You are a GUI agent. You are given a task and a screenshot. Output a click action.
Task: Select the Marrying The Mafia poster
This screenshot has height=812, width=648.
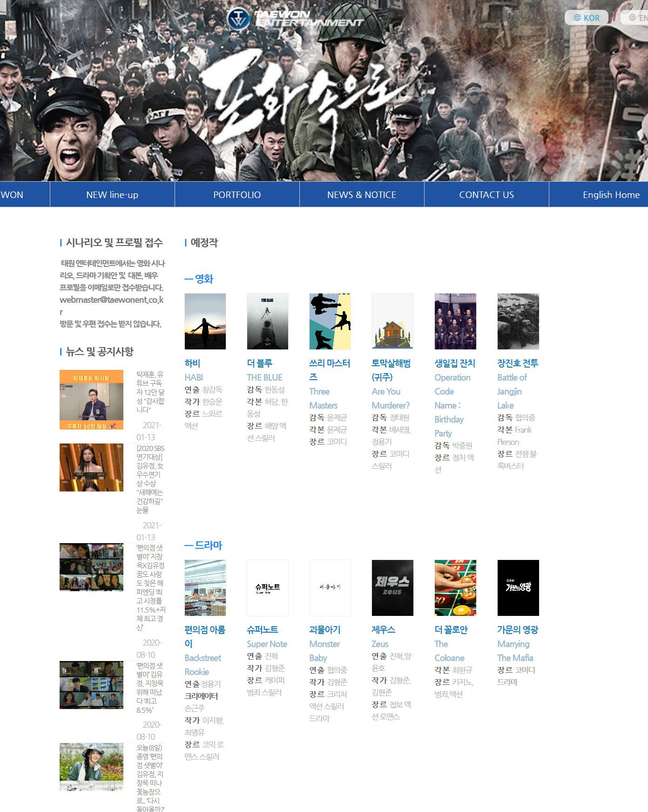pos(518,588)
